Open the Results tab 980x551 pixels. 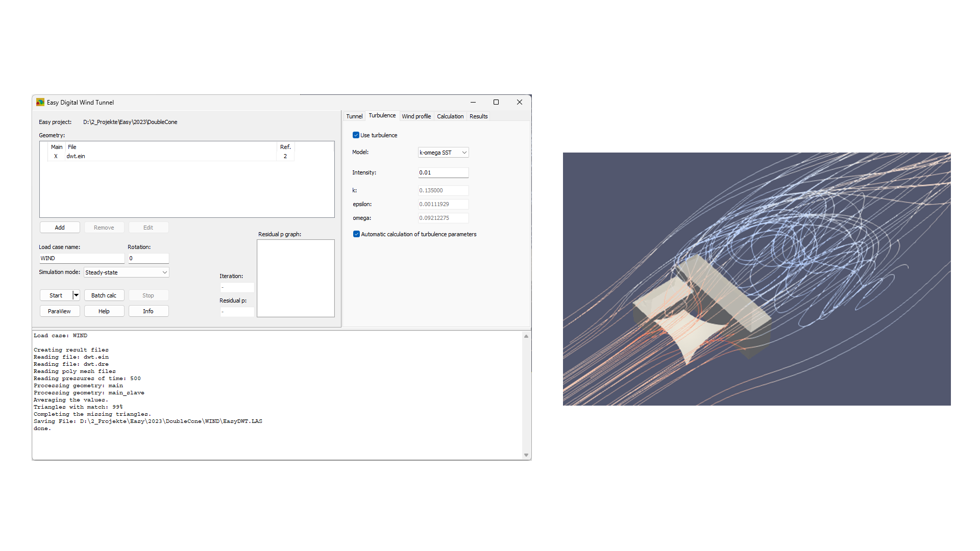coord(478,116)
